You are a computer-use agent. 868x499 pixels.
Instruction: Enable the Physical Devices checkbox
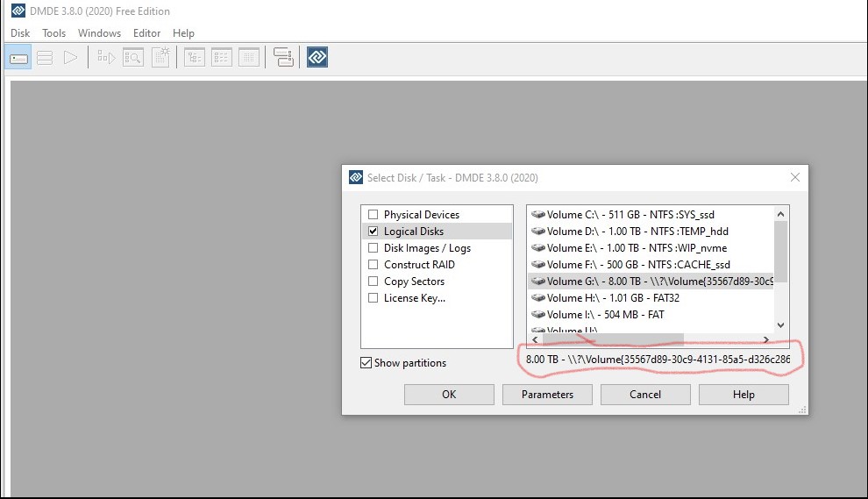tap(374, 214)
